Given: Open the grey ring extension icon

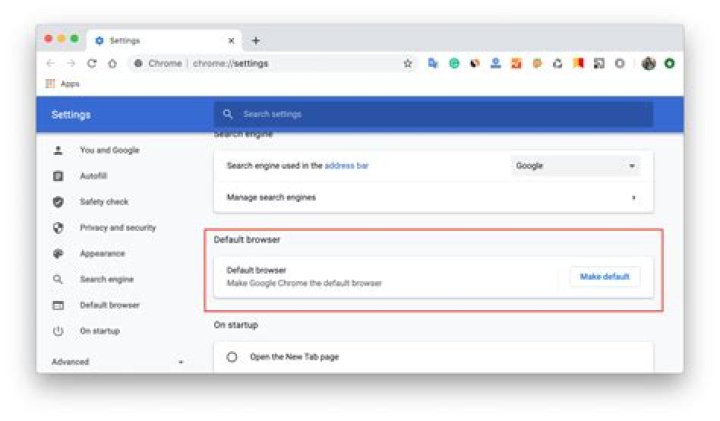Looking at the screenshot, I should [x=619, y=63].
